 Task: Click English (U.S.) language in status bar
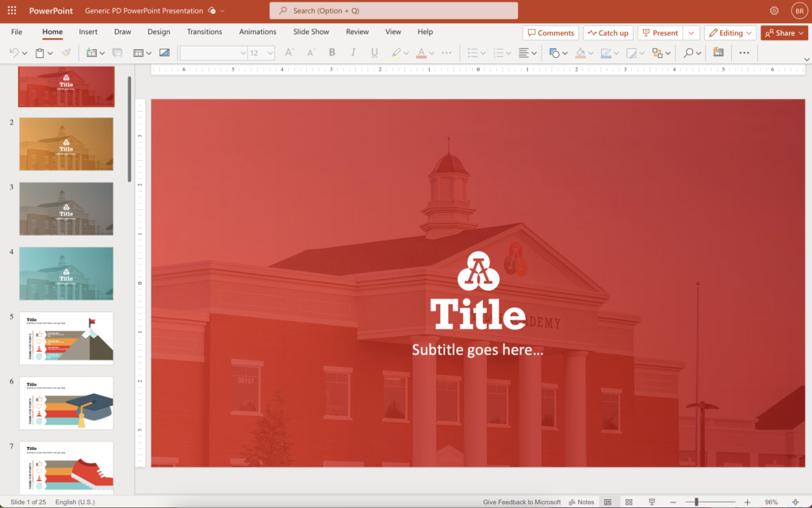tap(75, 502)
